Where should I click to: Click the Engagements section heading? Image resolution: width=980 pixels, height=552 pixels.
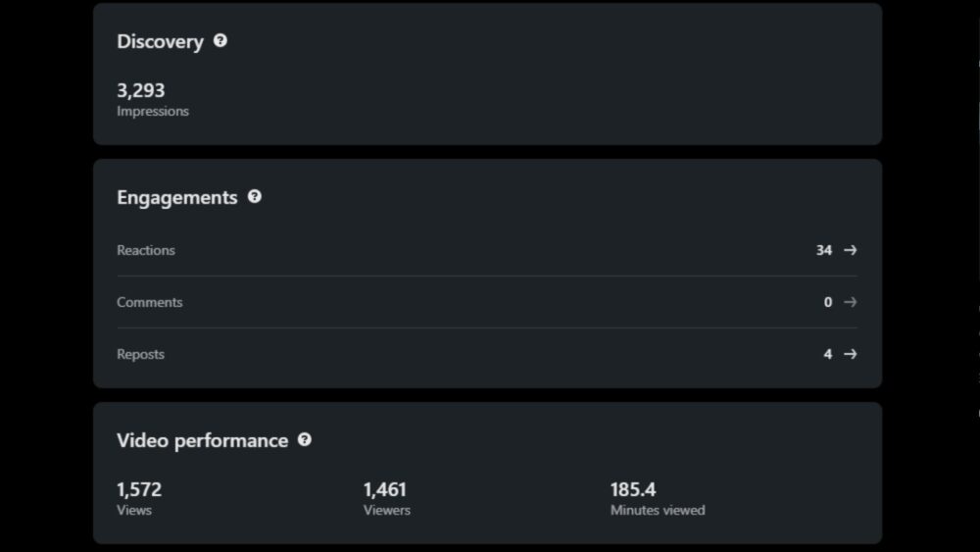coord(177,197)
